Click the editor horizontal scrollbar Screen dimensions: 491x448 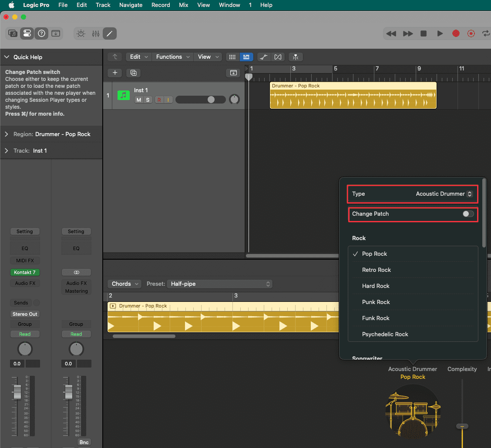point(144,336)
